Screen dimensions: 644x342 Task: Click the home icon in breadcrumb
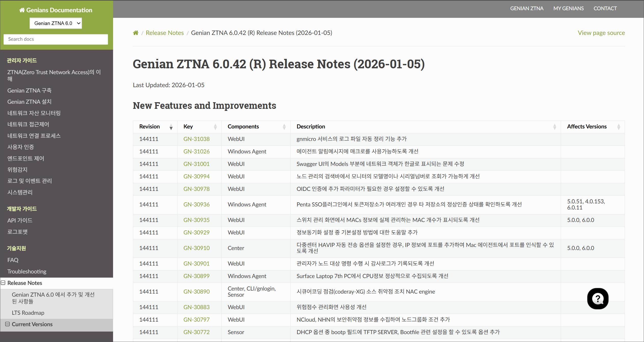coord(136,33)
